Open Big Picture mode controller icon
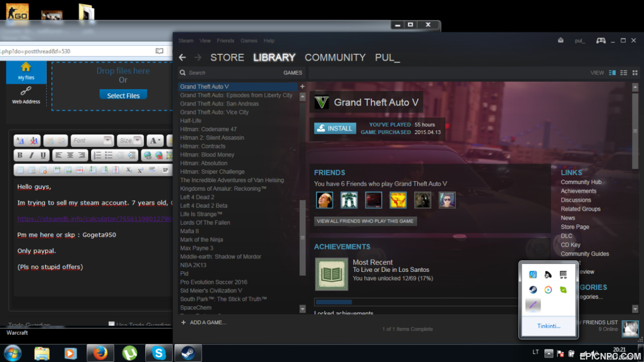 point(601,41)
